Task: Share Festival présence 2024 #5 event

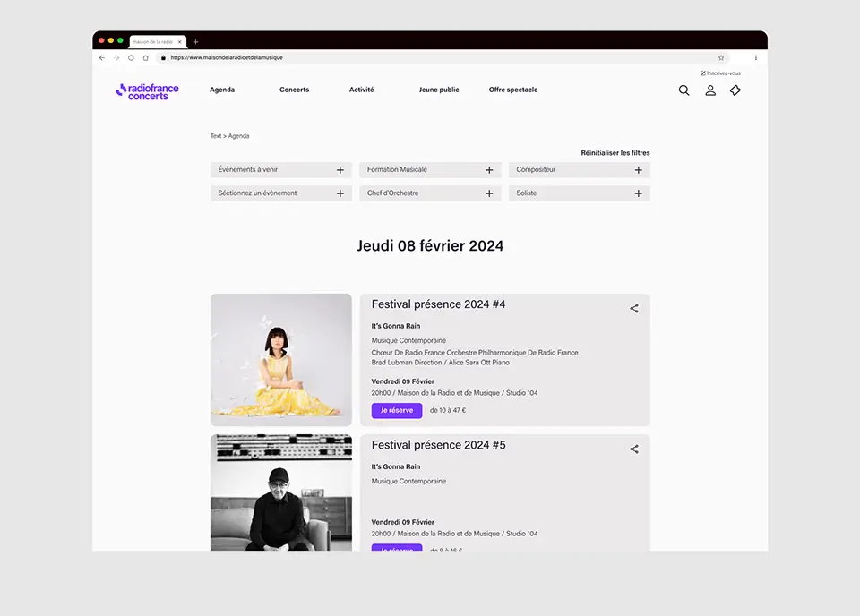Action: [634, 449]
